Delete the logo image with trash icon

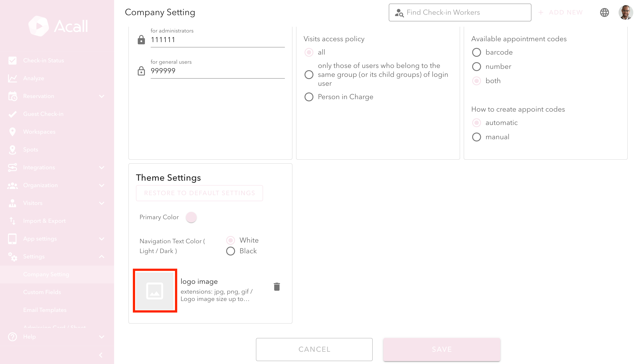click(277, 286)
